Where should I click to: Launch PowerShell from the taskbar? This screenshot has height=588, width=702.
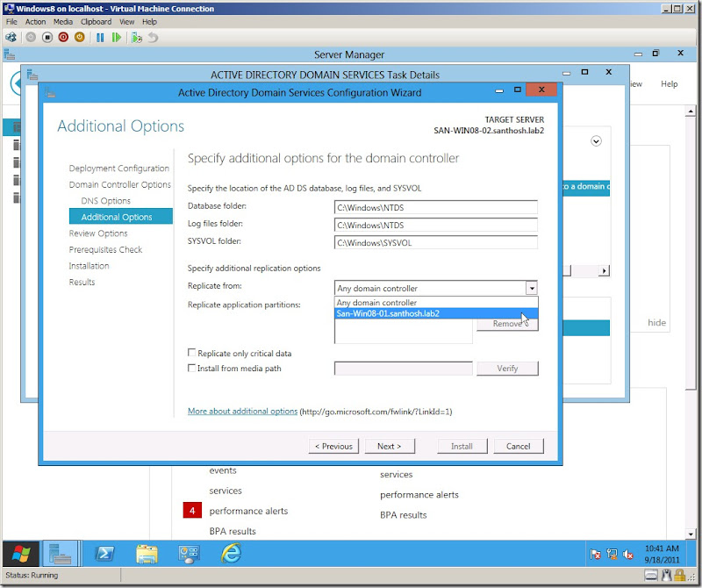coord(104,554)
